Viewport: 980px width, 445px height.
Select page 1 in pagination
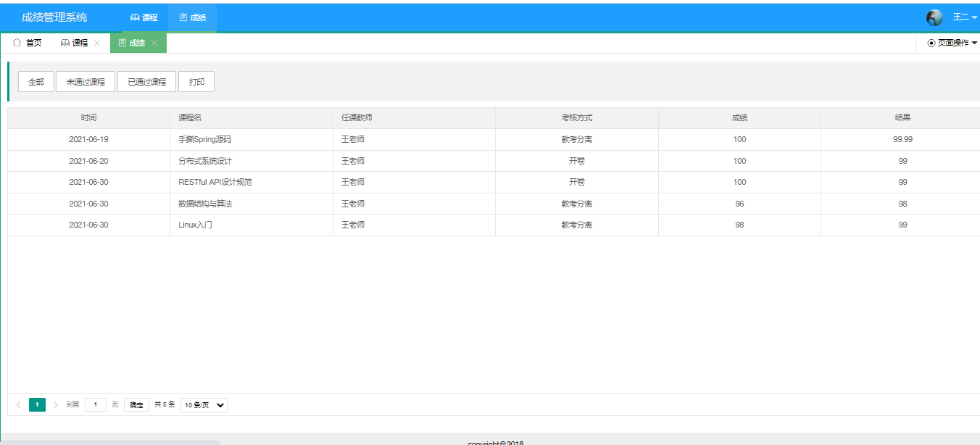tap(37, 405)
